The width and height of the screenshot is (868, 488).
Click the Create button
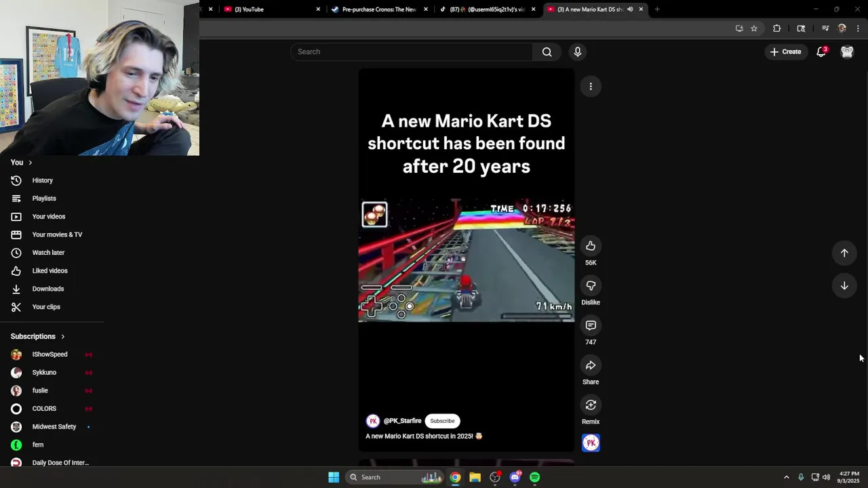[x=786, y=52]
